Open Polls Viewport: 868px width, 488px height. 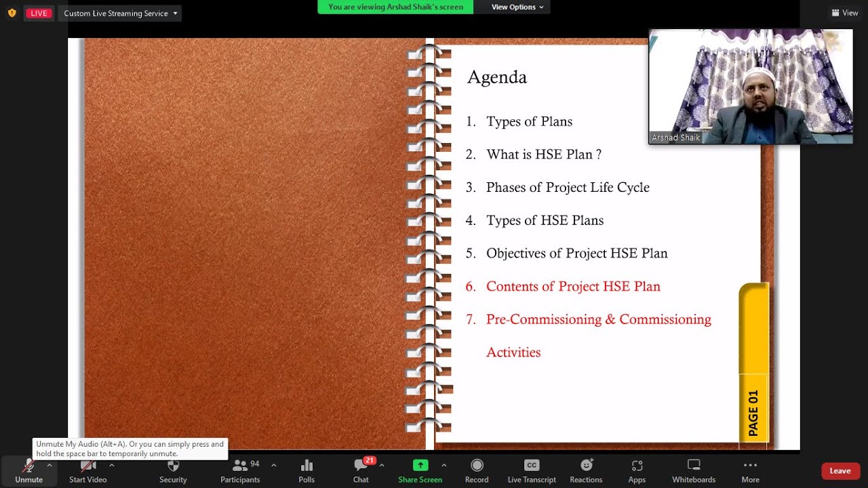307,471
